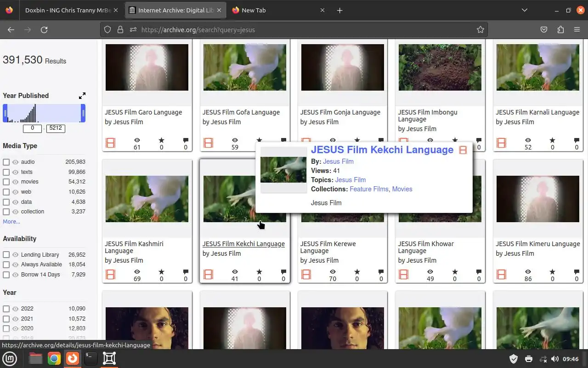Go back to the previous page

(x=11, y=29)
